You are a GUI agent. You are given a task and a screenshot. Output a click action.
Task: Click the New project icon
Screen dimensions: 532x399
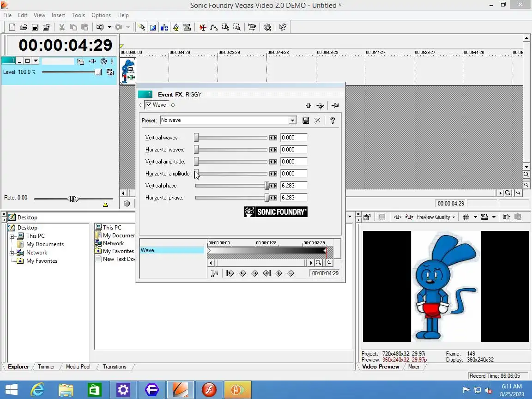pos(12,27)
